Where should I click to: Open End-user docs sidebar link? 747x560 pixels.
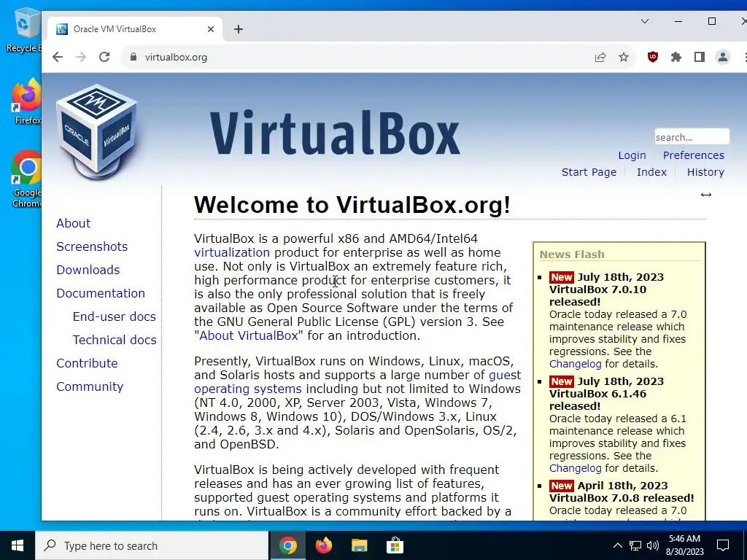[x=115, y=316]
